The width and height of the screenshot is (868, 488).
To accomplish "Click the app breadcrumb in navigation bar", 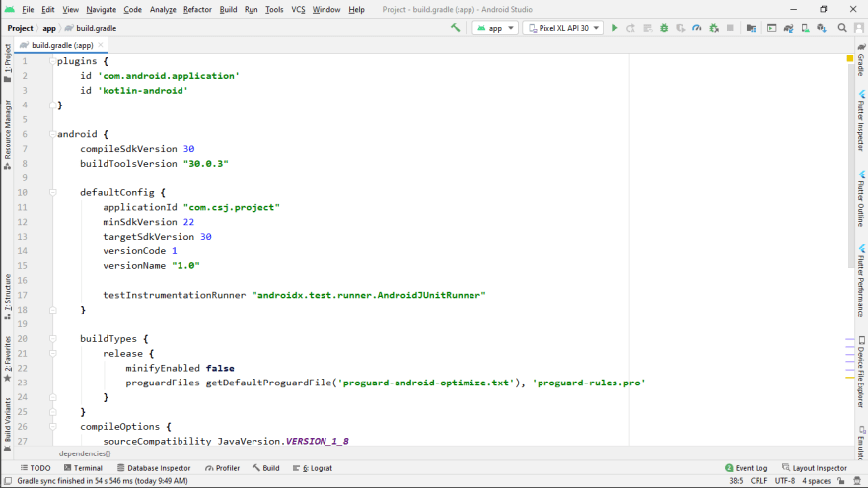I will point(49,28).
